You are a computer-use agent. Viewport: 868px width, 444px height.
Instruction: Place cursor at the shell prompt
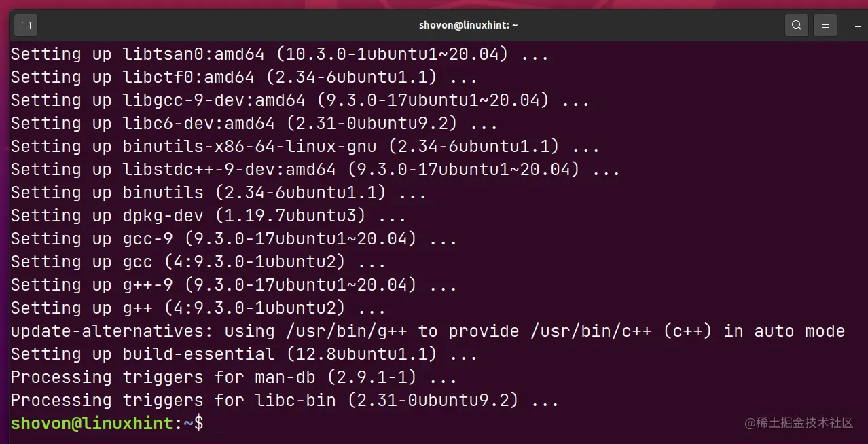tap(219, 423)
